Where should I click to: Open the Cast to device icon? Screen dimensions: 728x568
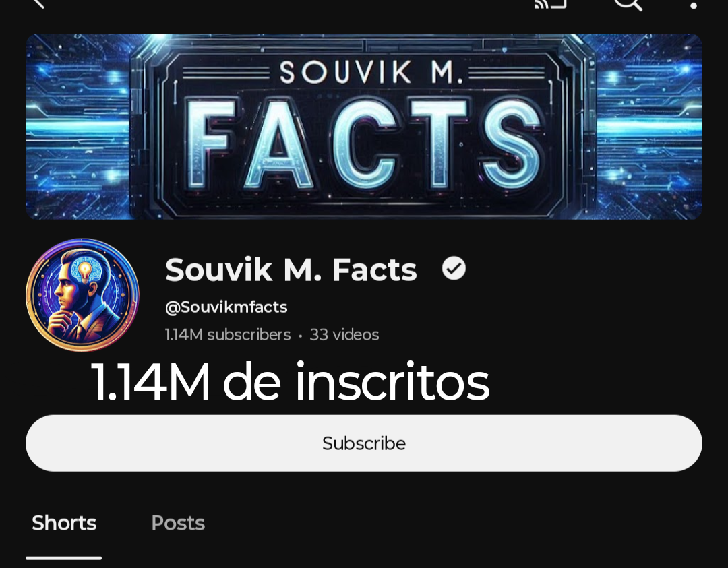551,4
